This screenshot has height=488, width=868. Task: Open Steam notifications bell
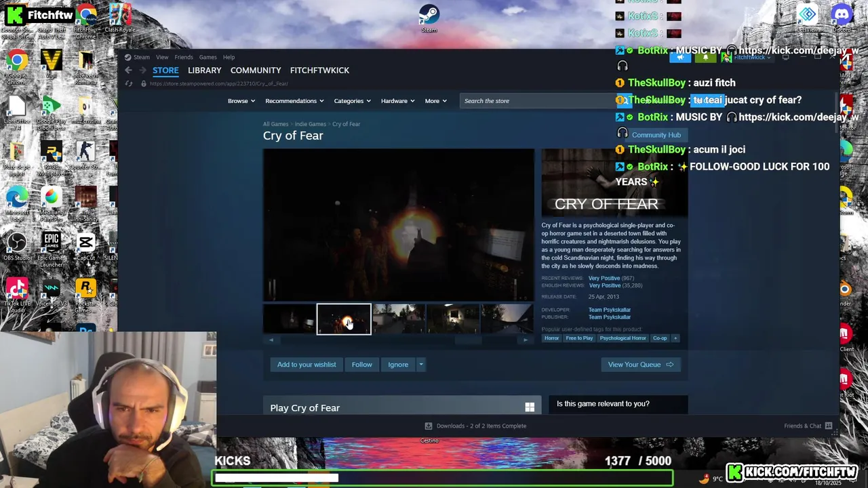point(705,58)
